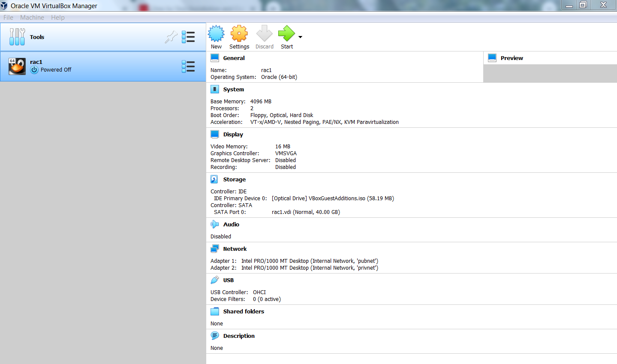The height and width of the screenshot is (364, 617).
Task: Open the Description heading link
Action: pos(239,336)
